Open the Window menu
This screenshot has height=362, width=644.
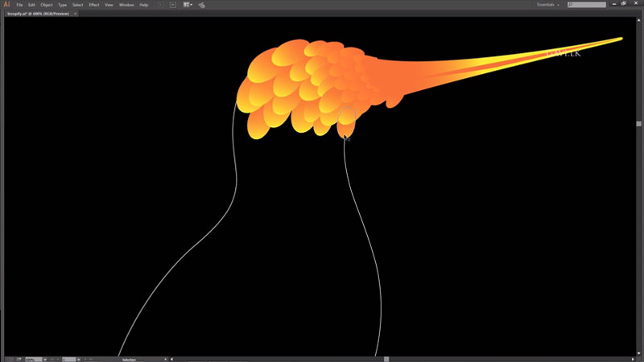126,5
